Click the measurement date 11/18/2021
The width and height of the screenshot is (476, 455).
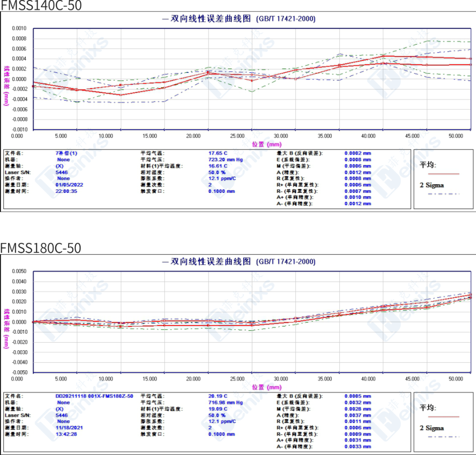pyautogui.click(x=69, y=427)
